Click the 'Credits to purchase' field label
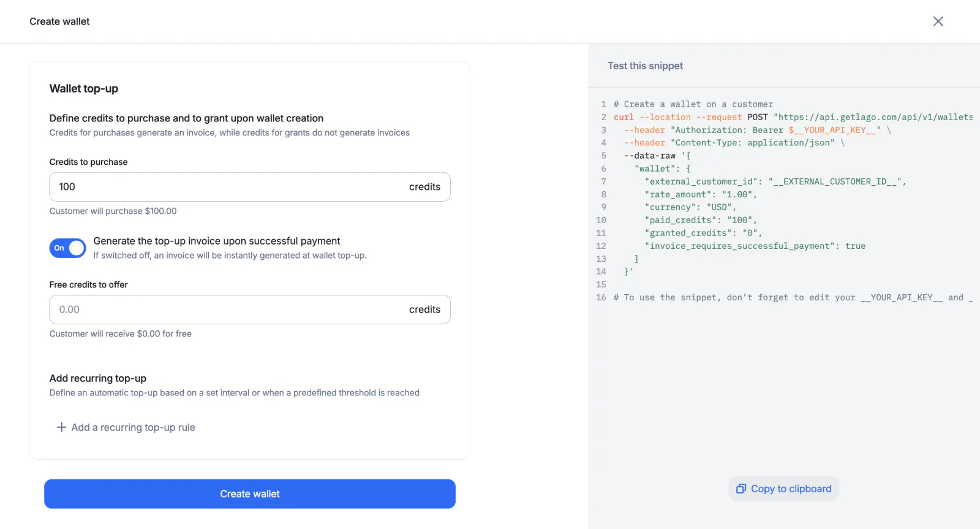 (88, 162)
